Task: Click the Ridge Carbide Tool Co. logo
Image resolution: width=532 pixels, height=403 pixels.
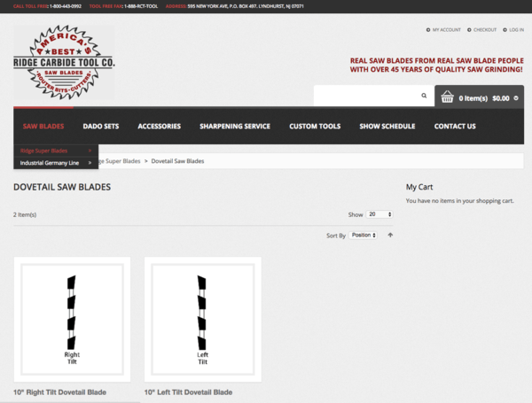Action: tap(64, 62)
